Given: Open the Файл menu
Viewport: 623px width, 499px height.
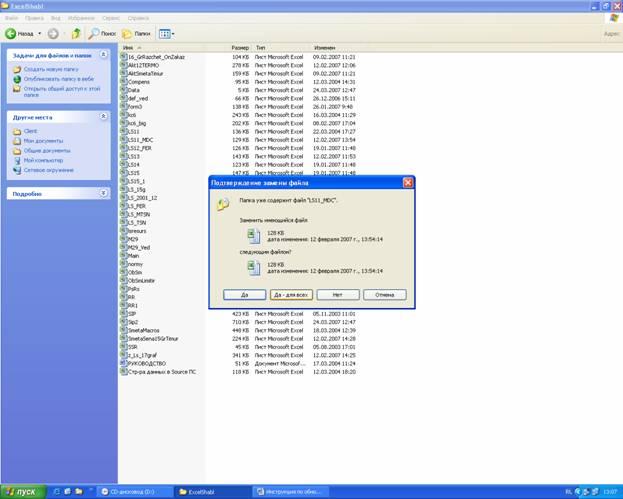Looking at the screenshot, I should tap(11, 18).
